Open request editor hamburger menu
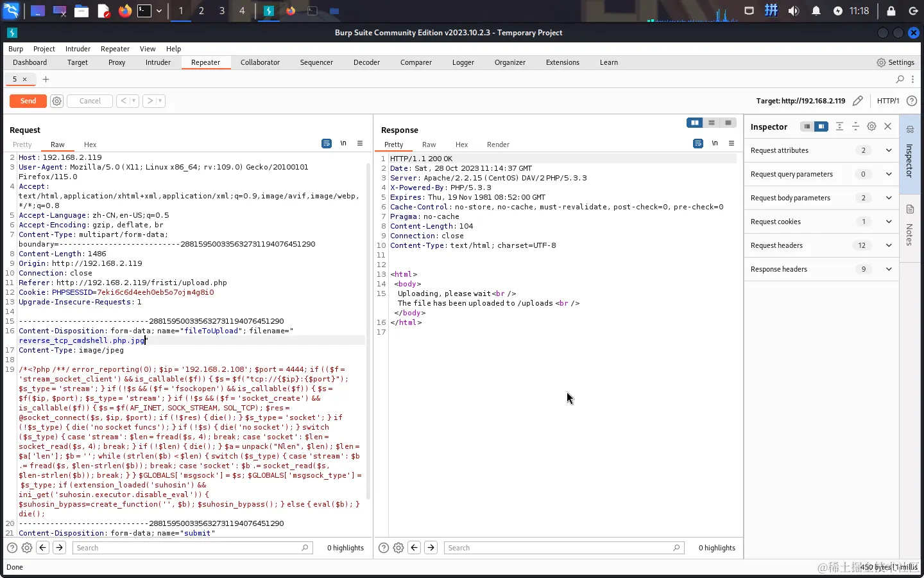Image resolution: width=924 pixels, height=578 pixels. (x=360, y=143)
